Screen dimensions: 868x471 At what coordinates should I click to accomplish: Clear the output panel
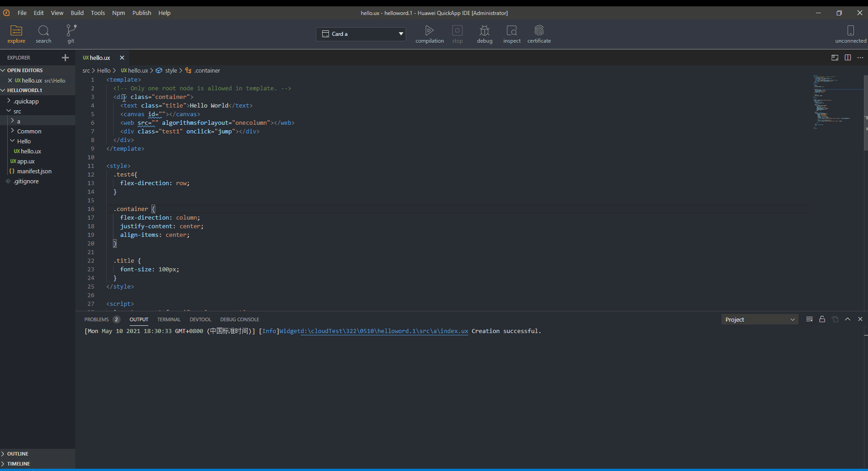pos(809,319)
